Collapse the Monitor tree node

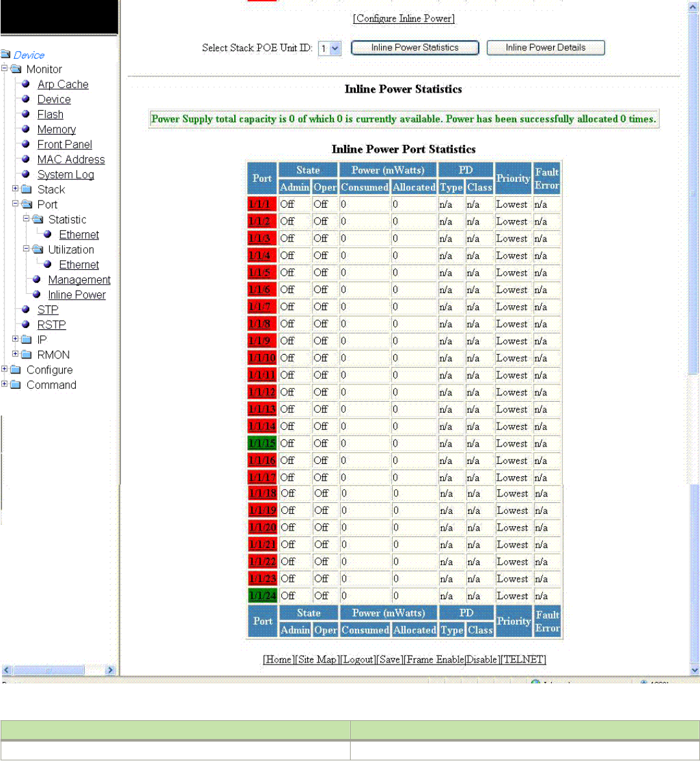click(x=5, y=69)
